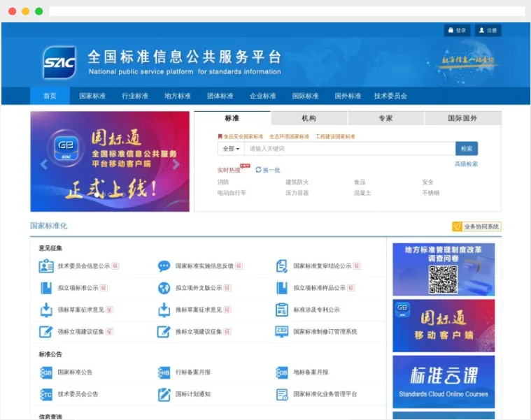
Task: Click the 技术委员会信息公示 ID card icon
Action: coord(46,266)
